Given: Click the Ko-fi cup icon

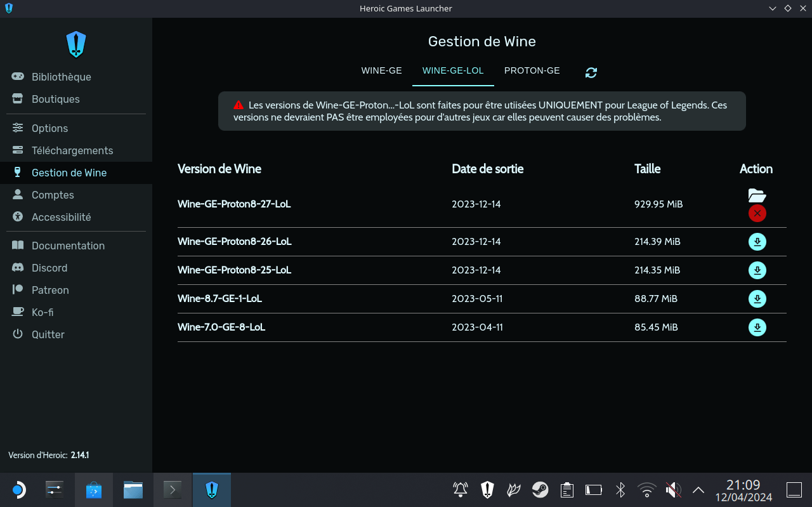Looking at the screenshot, I should 18,312.
